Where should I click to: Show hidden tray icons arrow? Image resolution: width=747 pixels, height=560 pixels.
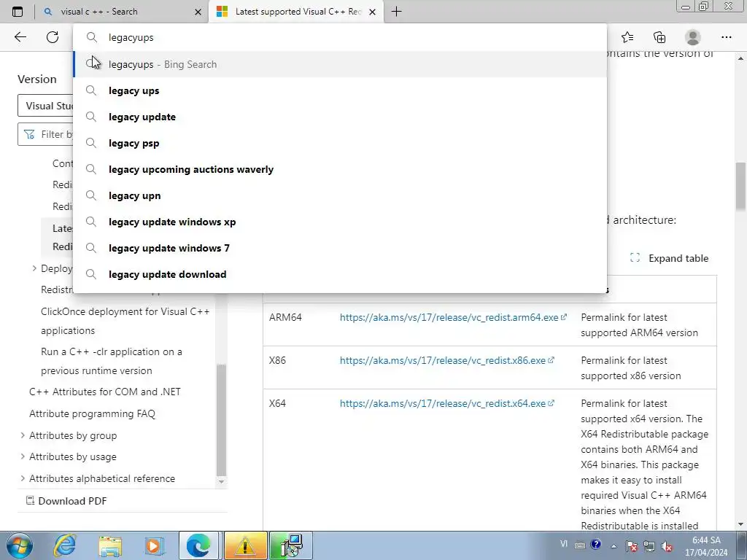pos(614,546)
